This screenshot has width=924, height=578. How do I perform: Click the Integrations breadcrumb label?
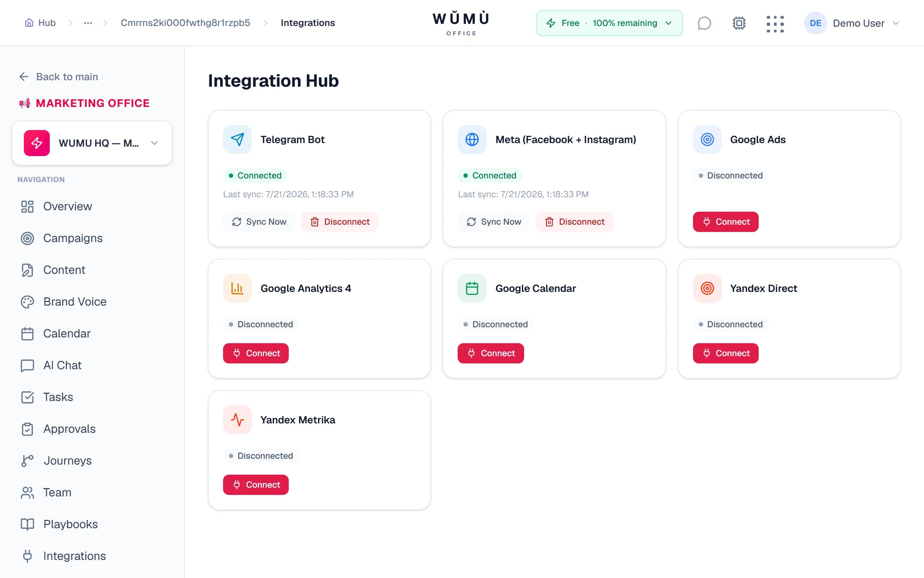[308, 23]
